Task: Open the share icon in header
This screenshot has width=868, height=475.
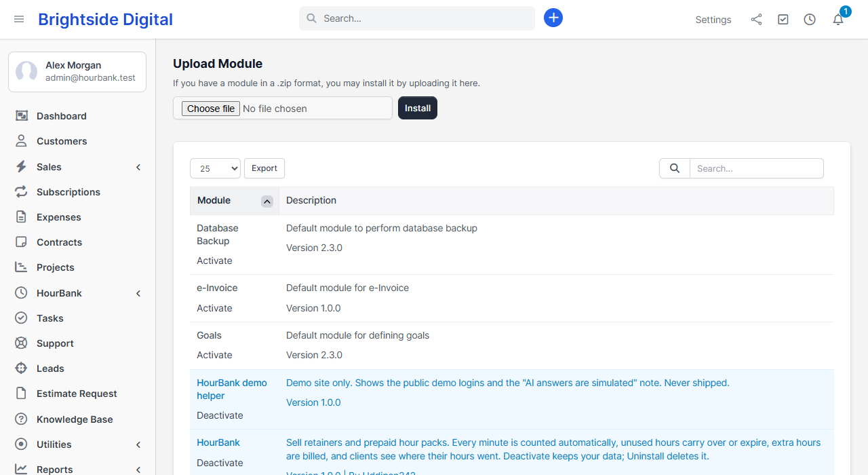Action: [756, 20]
